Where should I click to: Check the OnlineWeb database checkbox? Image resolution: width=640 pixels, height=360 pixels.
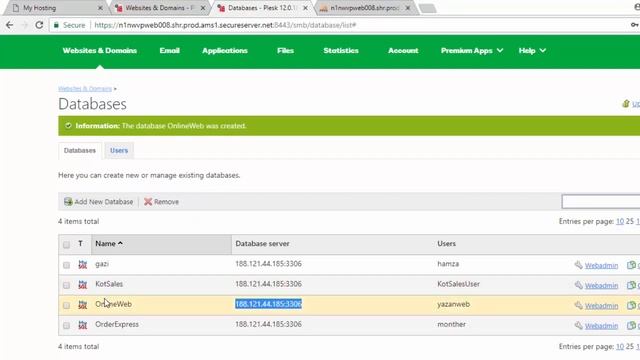coord(66,305)
